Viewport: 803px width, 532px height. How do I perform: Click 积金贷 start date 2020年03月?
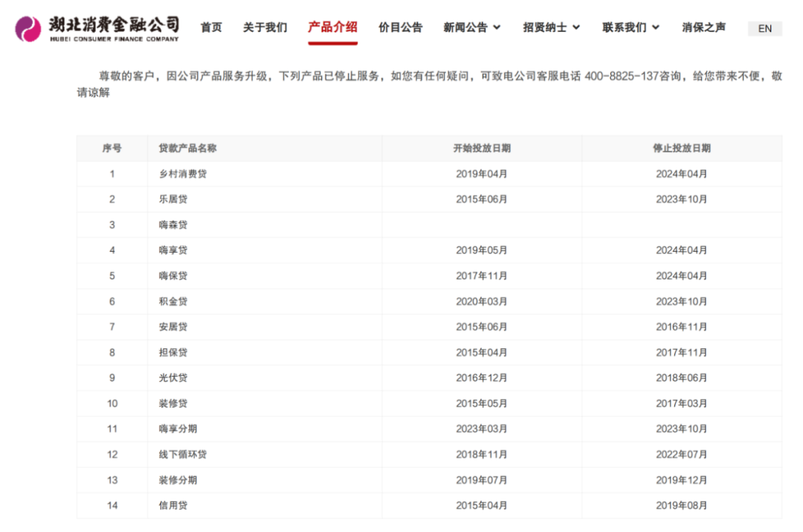(481, 302)
